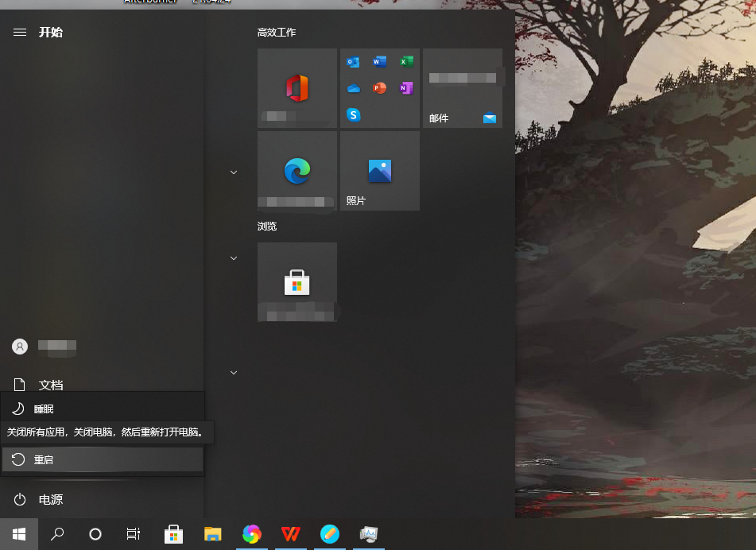Open taskbar search magnifier

[x=57, y=534]
